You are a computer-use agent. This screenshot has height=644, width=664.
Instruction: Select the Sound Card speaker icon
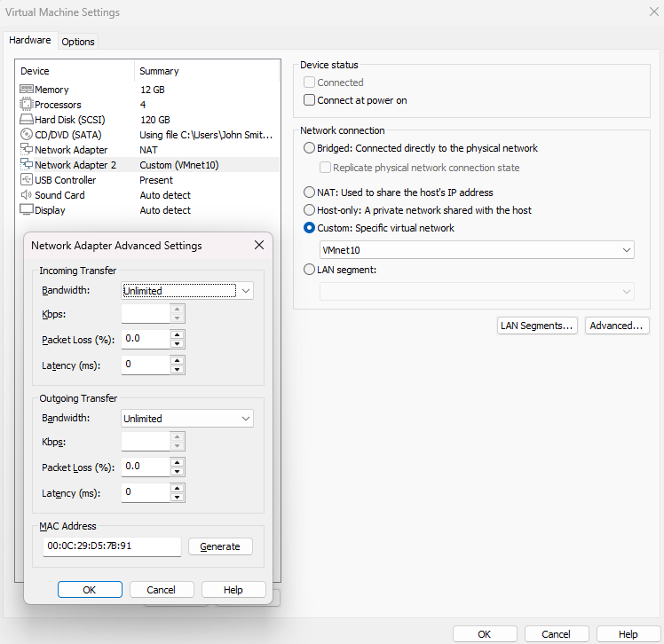(27, 194)
